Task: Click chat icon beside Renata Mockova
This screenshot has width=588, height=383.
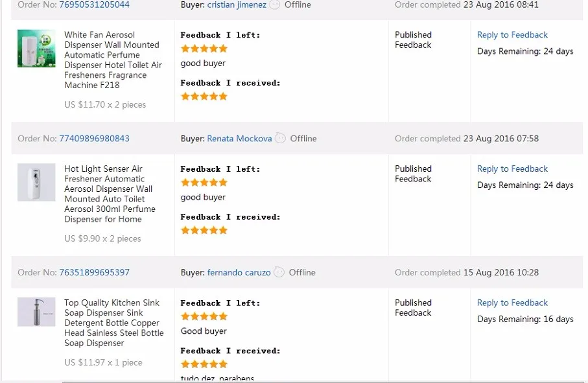Action: coord(280,138)
